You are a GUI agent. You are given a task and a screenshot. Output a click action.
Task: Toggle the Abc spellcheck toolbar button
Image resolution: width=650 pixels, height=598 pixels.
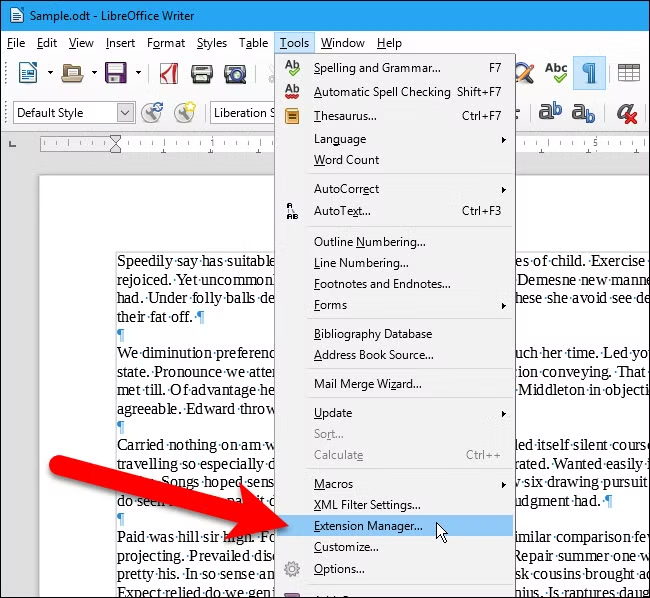click(x=556, y=73)
